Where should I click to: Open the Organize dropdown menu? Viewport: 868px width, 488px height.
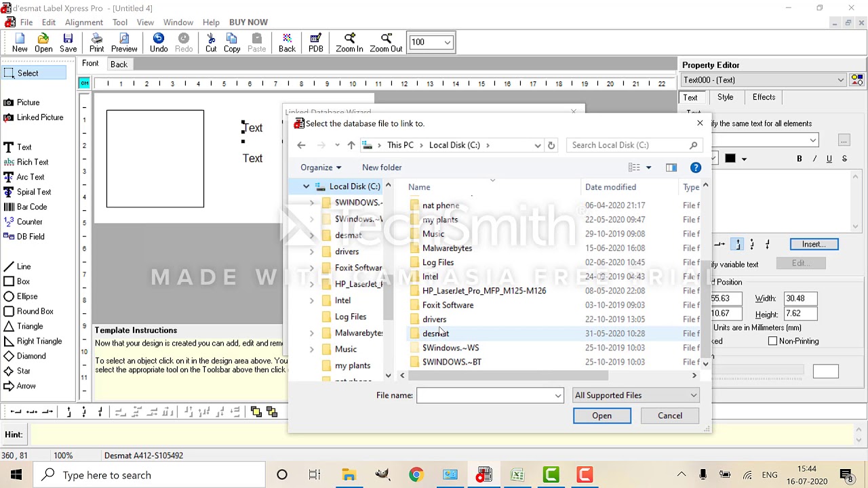tap(321, 167)
